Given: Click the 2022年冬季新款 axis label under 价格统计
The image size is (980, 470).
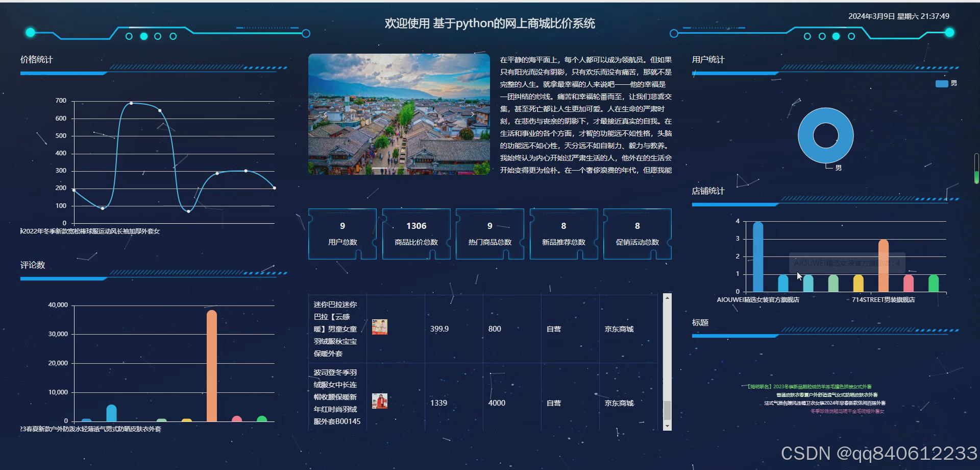Looking at the screenshot, I should click(90, 231).
